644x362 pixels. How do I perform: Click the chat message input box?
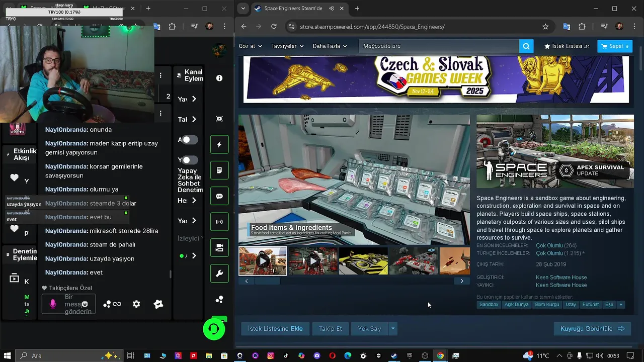coord(68,304)
